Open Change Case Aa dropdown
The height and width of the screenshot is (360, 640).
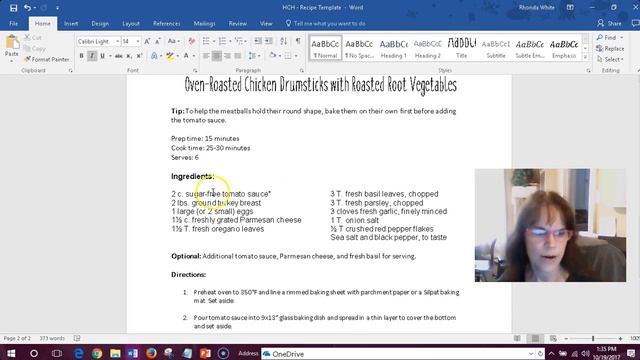[x=173, y=41]
